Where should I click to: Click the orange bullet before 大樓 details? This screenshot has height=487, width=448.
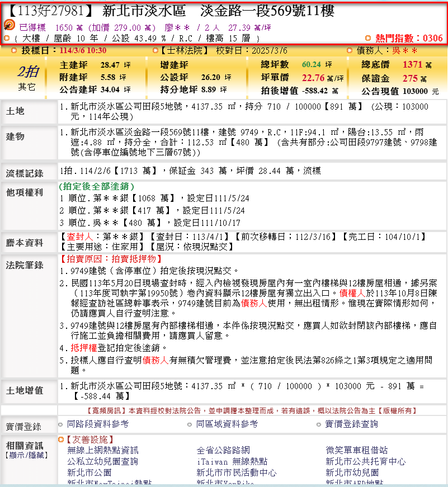pos(7,38)
